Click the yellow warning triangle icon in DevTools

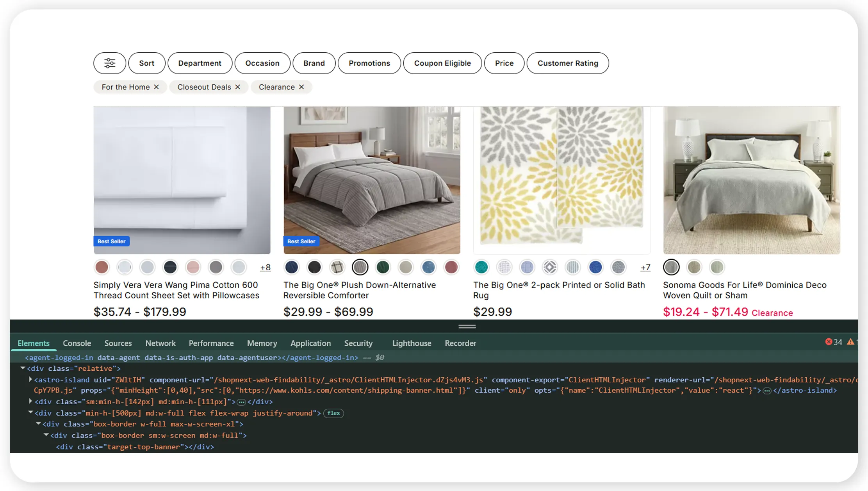[850, 342]
